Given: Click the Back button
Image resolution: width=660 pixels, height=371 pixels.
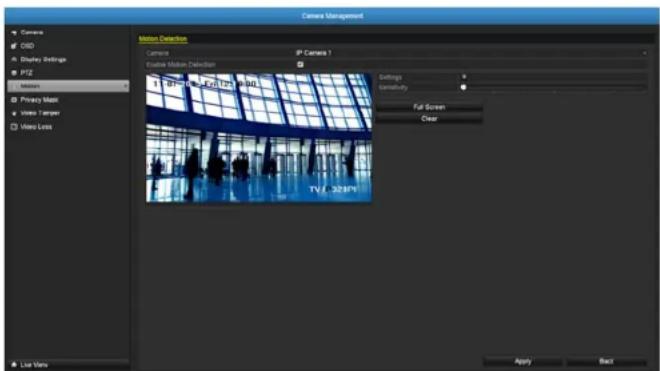Looking at the screenshot, I should [606, 361].
